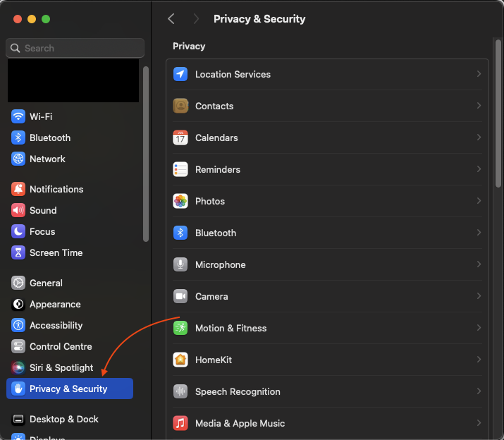The image size is (504, 440).
Task: Click the Desktop & Dock icon
Action: coord(18,419)
